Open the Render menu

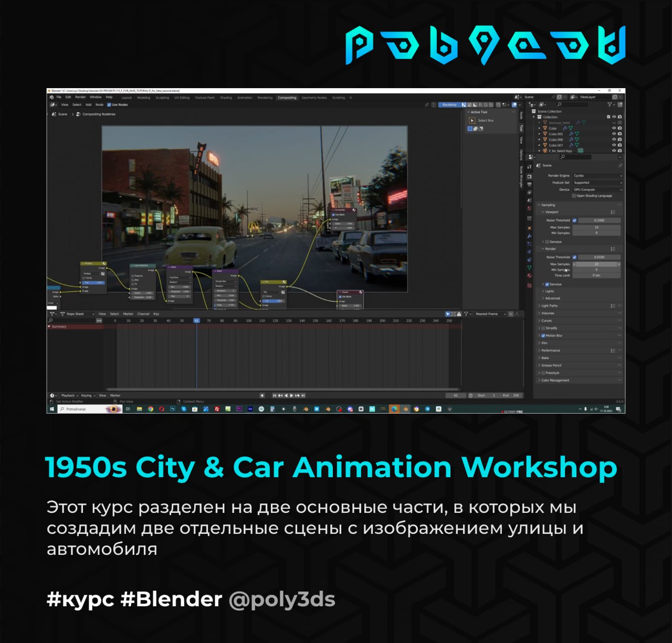click(80, 97)
